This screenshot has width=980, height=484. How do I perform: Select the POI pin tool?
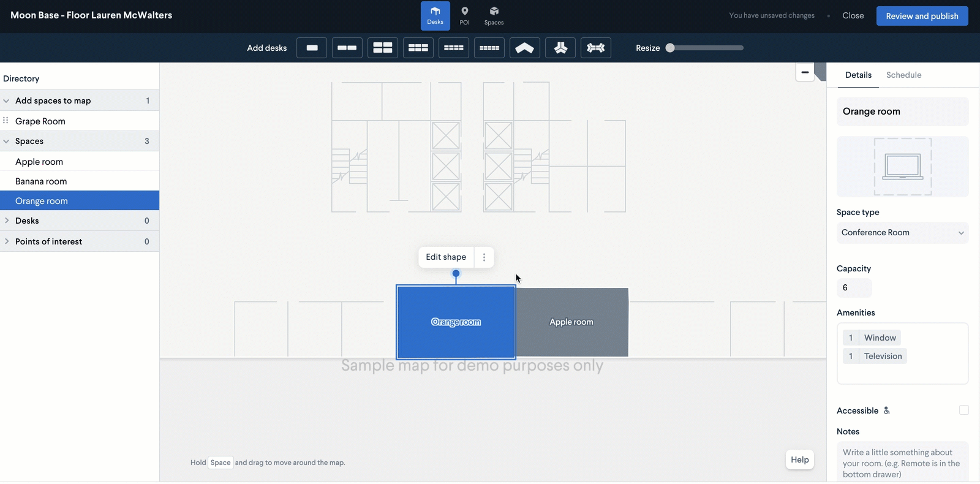tap(465, 16)
